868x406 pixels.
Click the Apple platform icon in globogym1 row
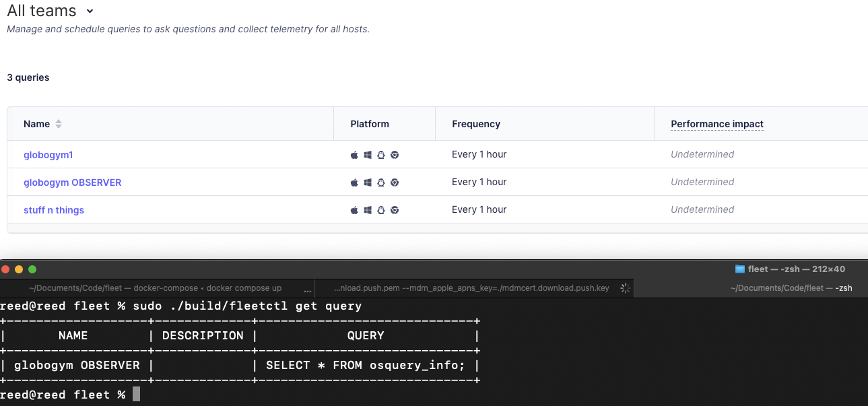(x=355, y=155)
